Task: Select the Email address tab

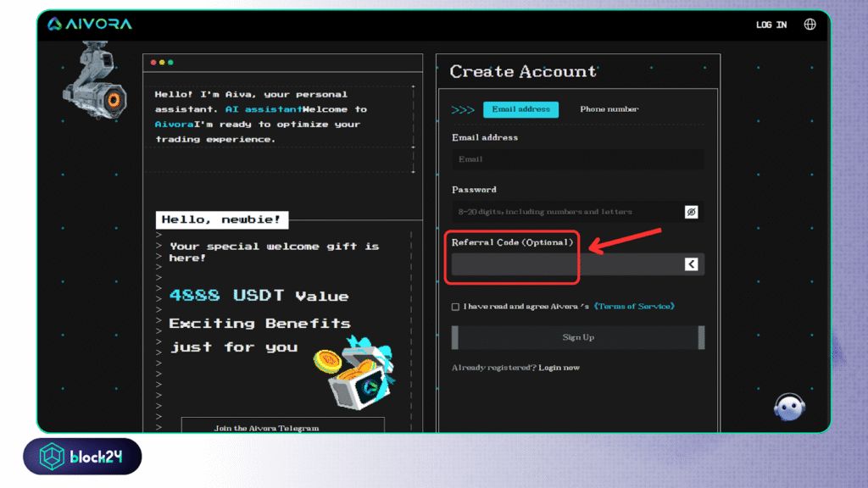Action: (x=520, y=109)
